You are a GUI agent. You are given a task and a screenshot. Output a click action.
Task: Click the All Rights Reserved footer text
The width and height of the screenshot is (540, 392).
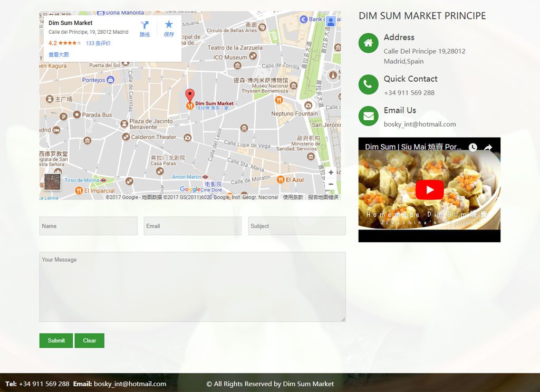point(270,384)
